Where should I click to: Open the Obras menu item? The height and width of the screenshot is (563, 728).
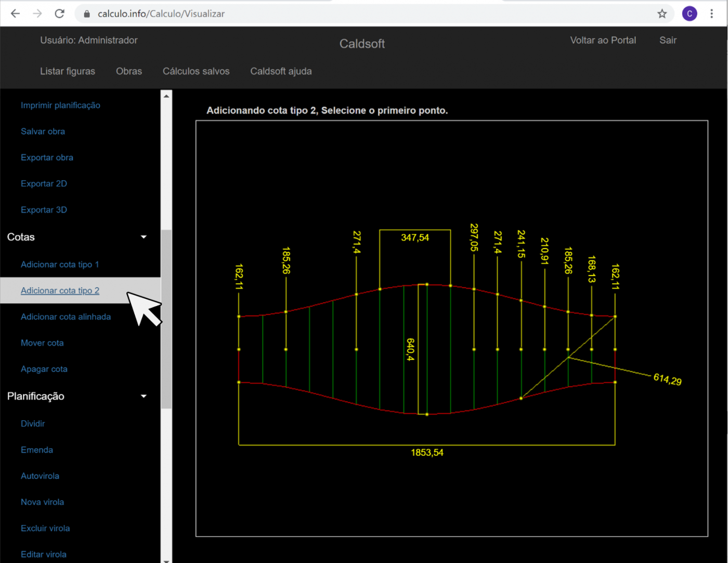(129, 71)
